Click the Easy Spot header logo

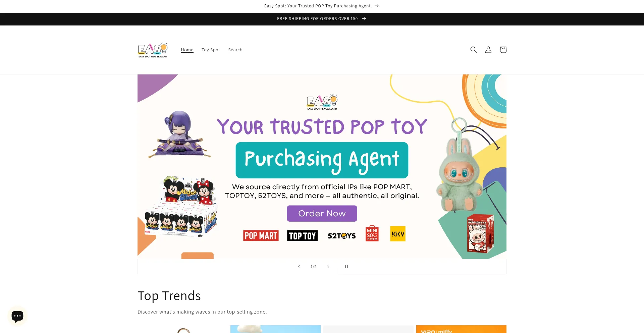tap(153, 50)
